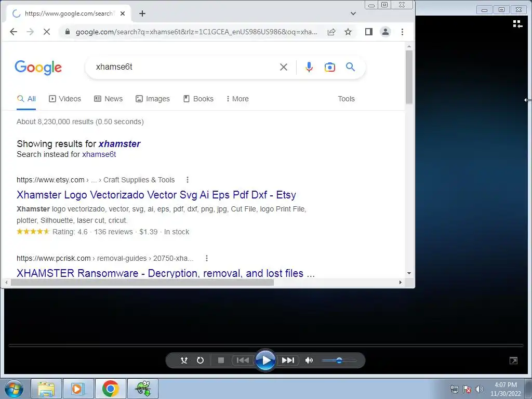Switch to the Images tab
532x399 pixels.
(153, 99)
